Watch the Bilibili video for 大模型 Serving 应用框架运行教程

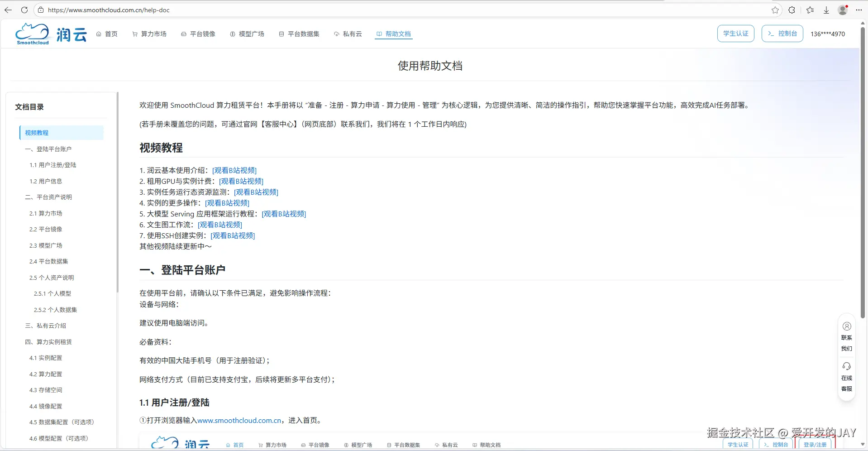point(284,214)
